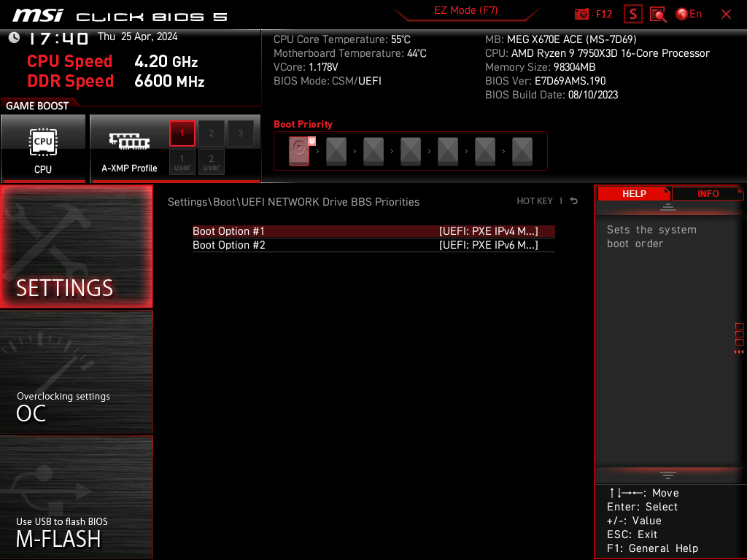
Task: Switch to the INFO tab
Action: pyautogui.click(x=708, y=194)
